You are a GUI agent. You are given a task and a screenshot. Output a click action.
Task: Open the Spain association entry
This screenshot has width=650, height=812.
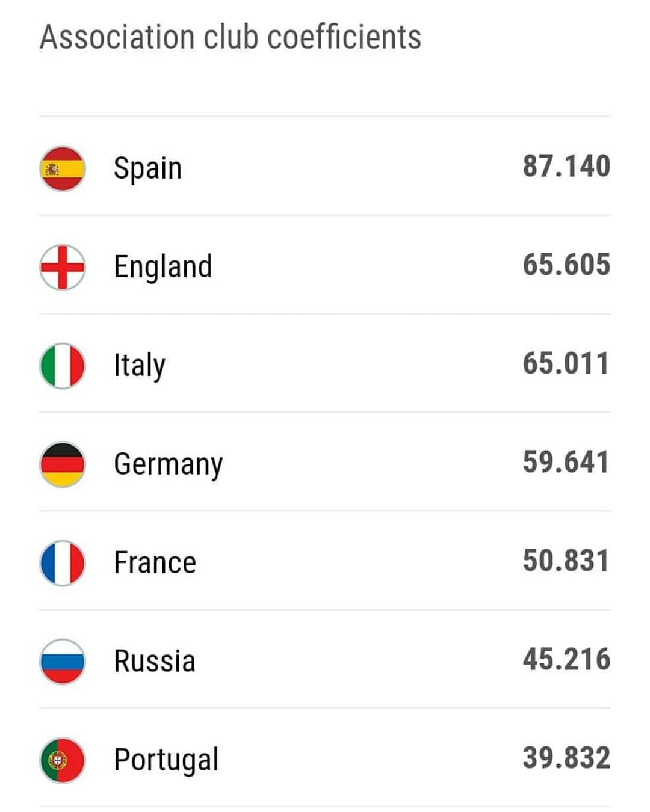click(325, 167)
